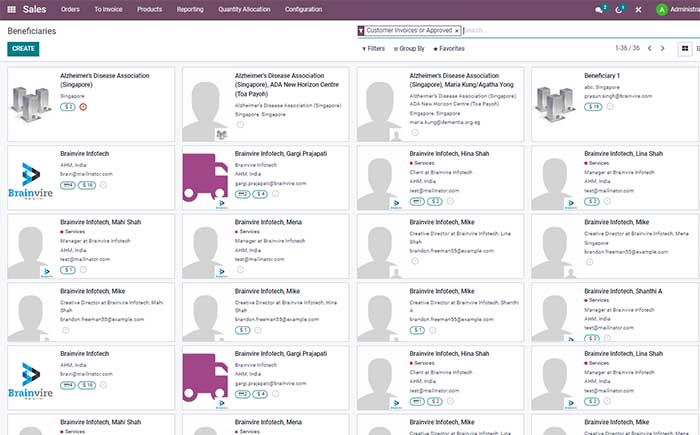Click 'prasun.singh@brainvire.com' email text

click(618, 96)
